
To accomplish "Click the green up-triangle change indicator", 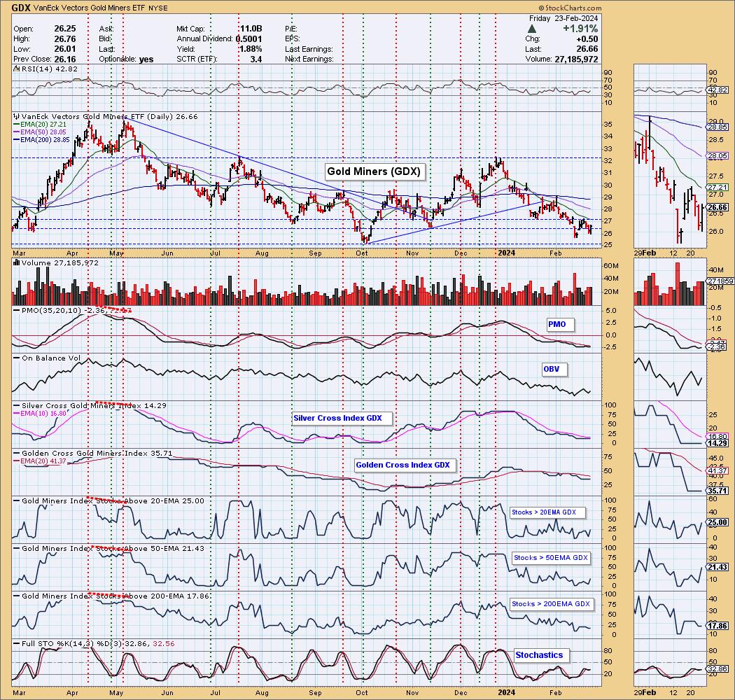I will 532,29.
